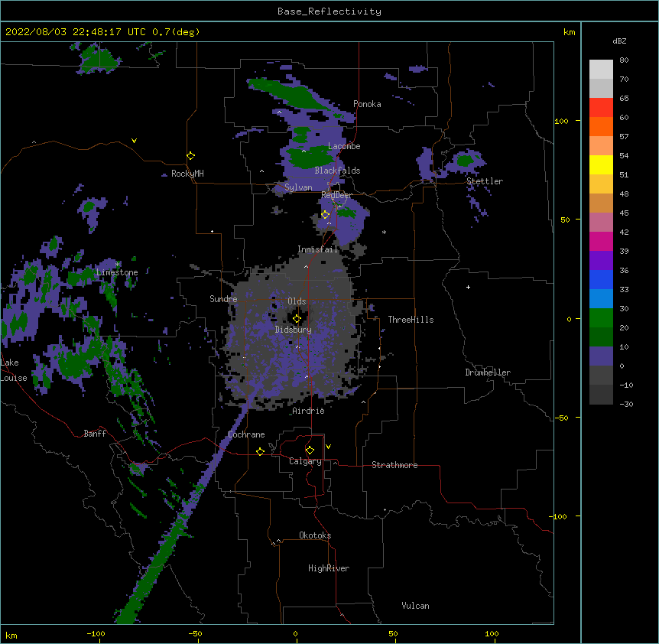This screenshot has height=644, width=659.
Task: Click the Ponoka city label
Action: tap(367, 104)
